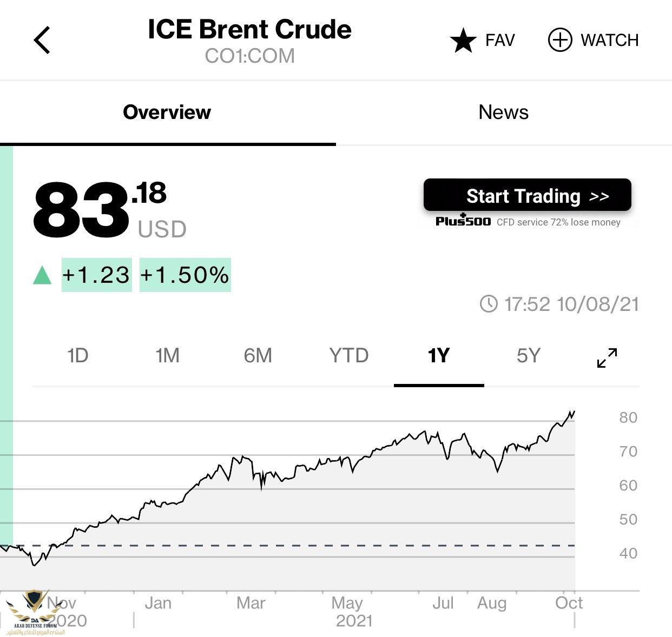Select the 1M chart range
The image size is (672, 637).
[x=167, y=355]
